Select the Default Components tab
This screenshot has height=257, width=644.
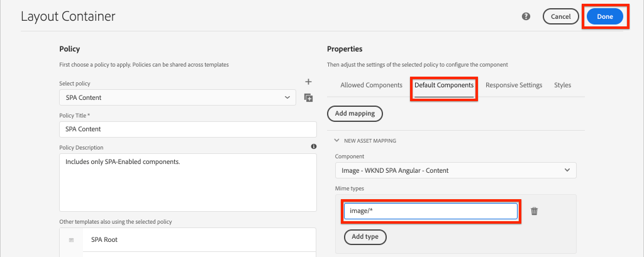point(444,85)
